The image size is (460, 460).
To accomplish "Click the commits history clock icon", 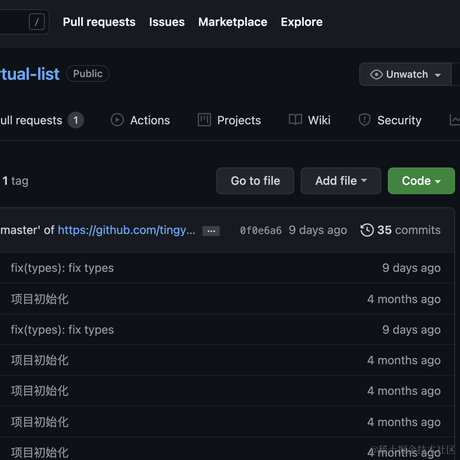I will click(367, 230).
